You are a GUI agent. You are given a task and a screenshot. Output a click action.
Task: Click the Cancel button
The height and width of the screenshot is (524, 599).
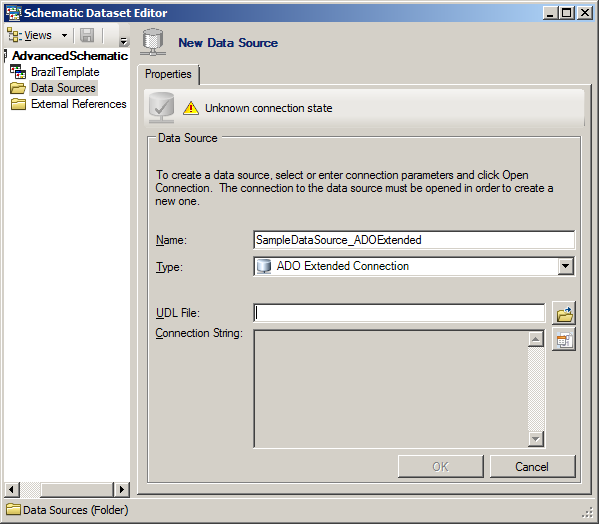tap(532, 466)
